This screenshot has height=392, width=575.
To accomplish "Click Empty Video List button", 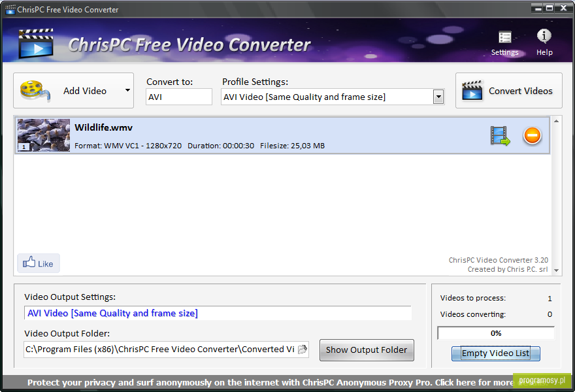I will tap(496, 353).
